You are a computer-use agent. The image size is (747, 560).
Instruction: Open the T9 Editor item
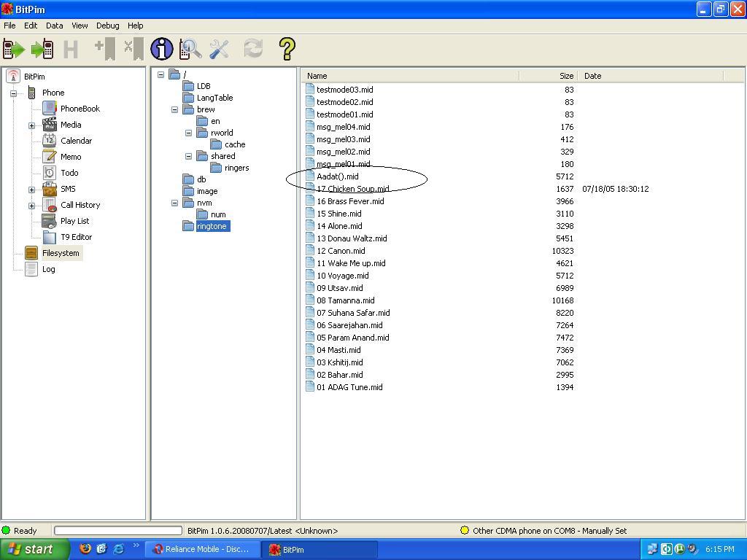[x=76, y=237]
